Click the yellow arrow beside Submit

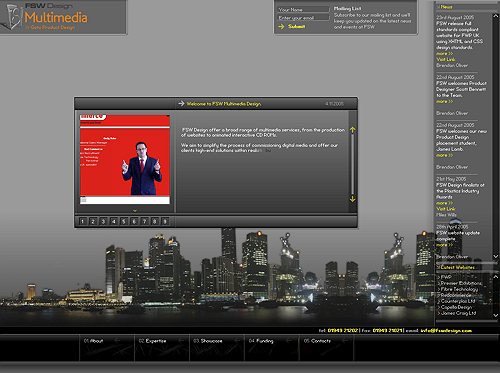pos(281,26)
